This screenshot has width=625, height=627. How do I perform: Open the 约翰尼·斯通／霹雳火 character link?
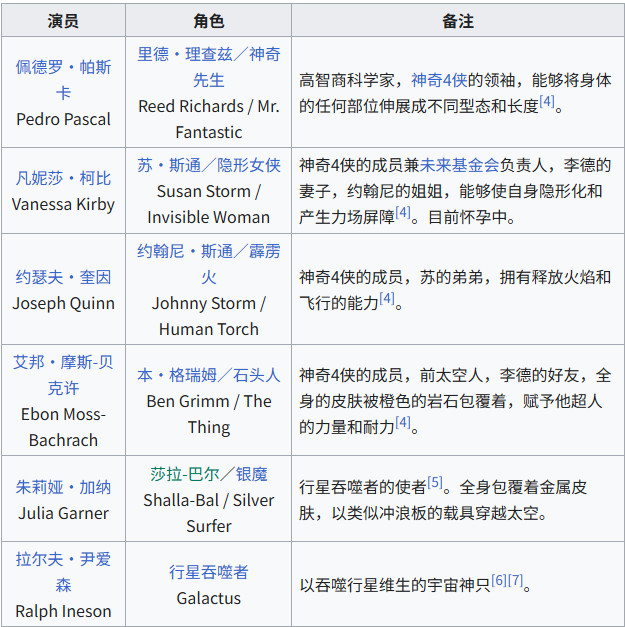(x=209, y=264)
